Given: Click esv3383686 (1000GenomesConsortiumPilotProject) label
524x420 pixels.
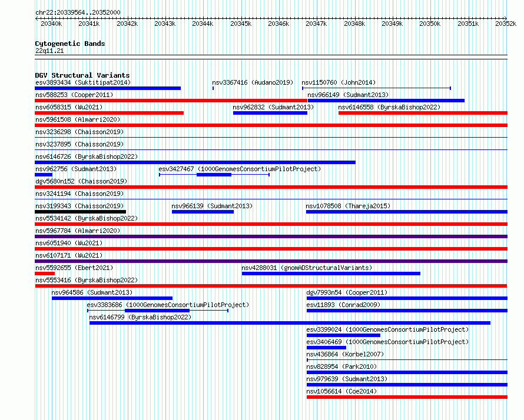Looking at the screenshot, I should tap(168, 305).
